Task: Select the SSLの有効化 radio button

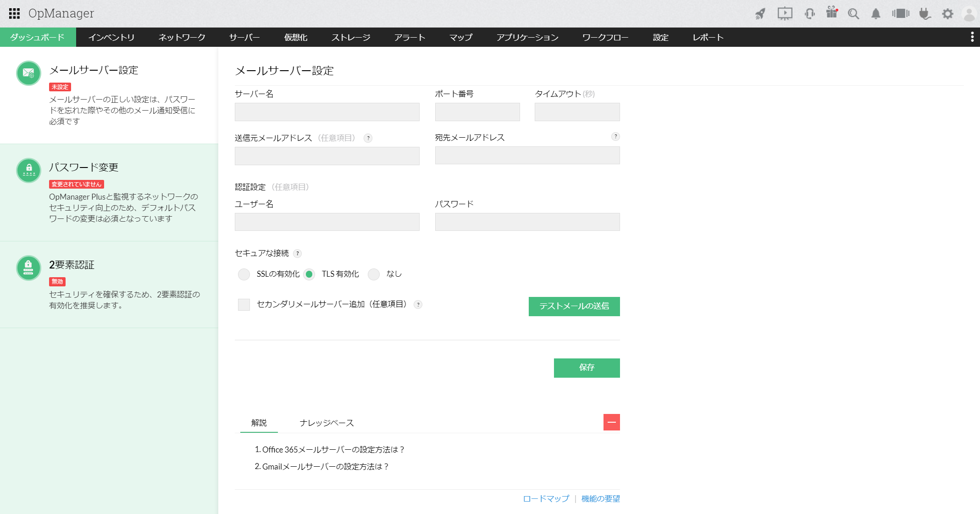Action: click(244, 274)
